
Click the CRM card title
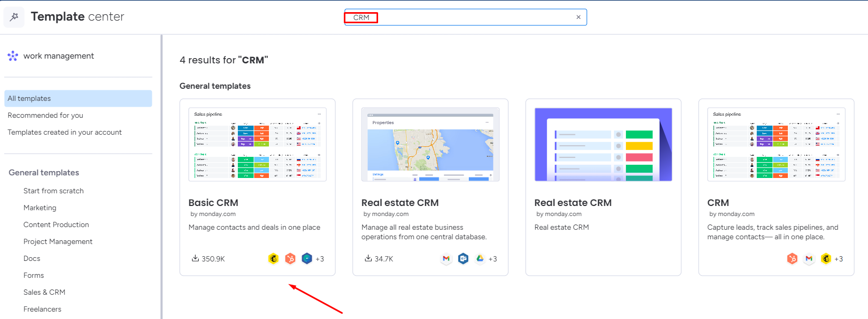718,203
